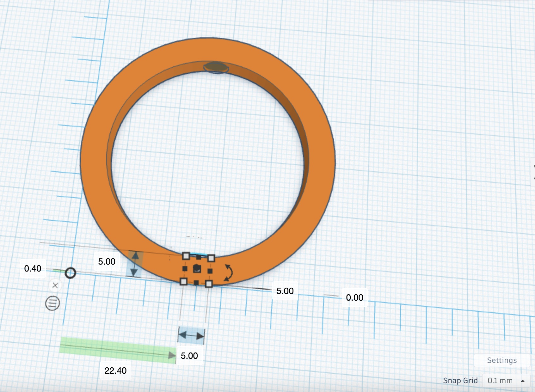Select the small ellipse hole atop the ring
Screen dimensions: 535x392
point(216,67)
